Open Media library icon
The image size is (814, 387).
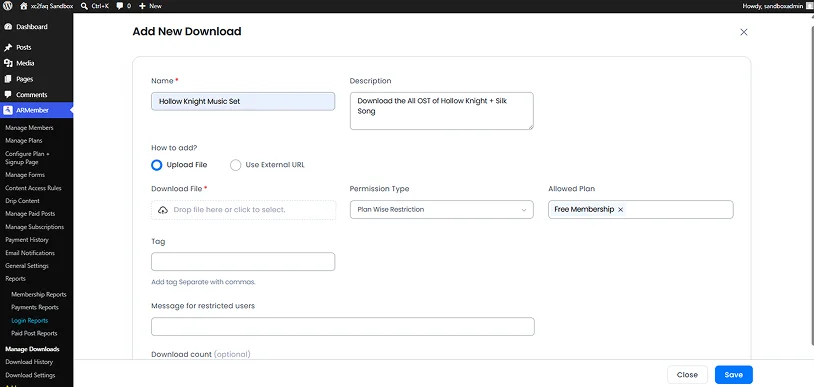pyautogui.click(x=8, y=63)
